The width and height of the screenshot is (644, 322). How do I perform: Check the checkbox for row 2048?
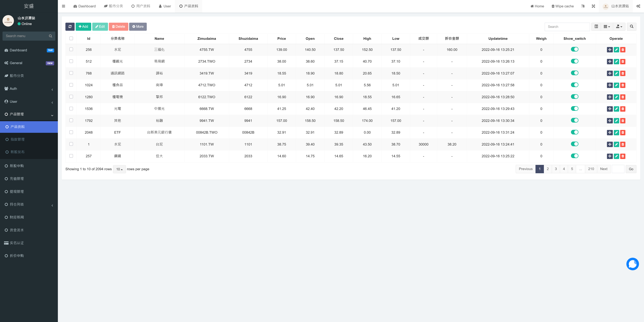pyautogui.click(x=71, y=132)
